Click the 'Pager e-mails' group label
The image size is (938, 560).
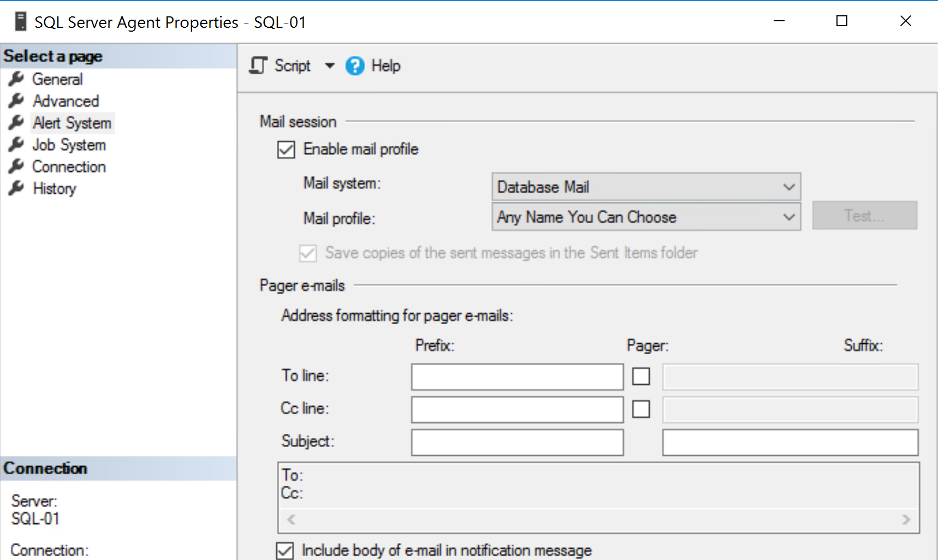[302, 285]
